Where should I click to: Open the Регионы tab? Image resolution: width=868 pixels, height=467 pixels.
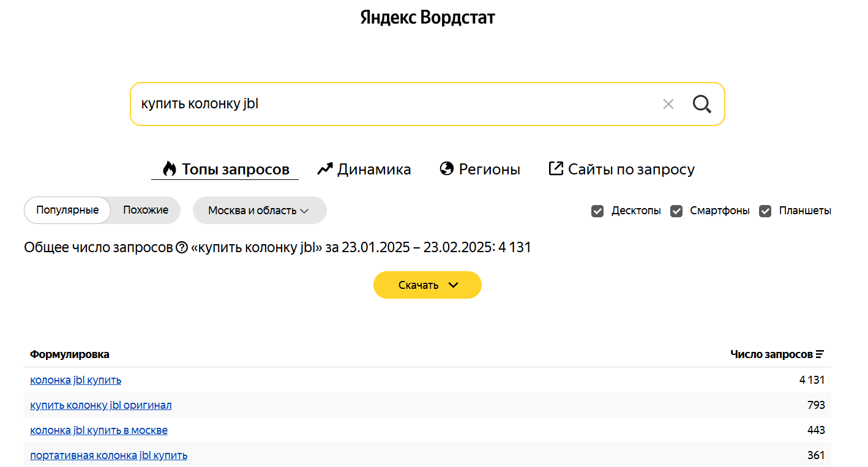490,169
